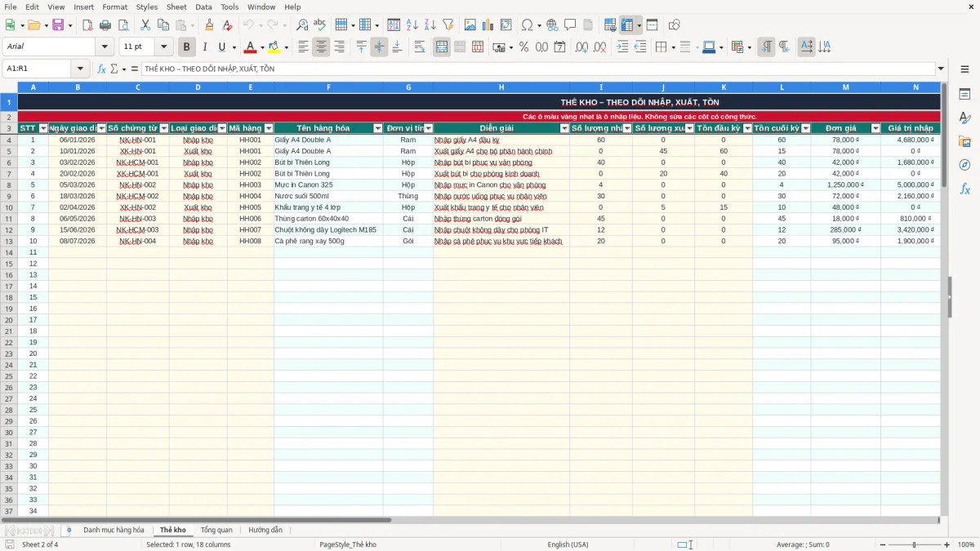The image size is (980, 551).
Task: Click the formula input line
Action: pos(537,69)
